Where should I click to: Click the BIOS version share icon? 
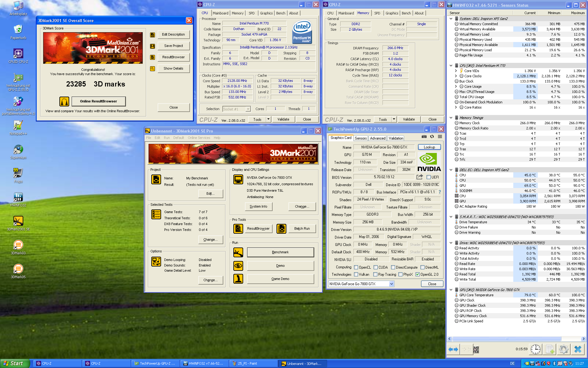420,177
